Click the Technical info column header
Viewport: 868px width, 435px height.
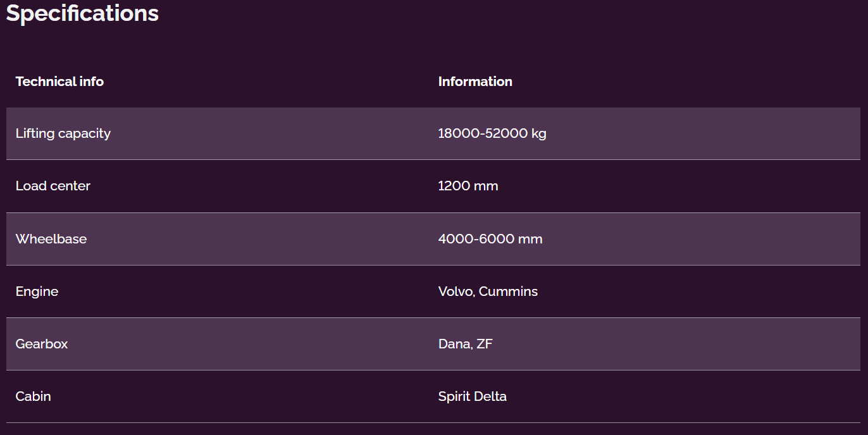coord(59,82)
